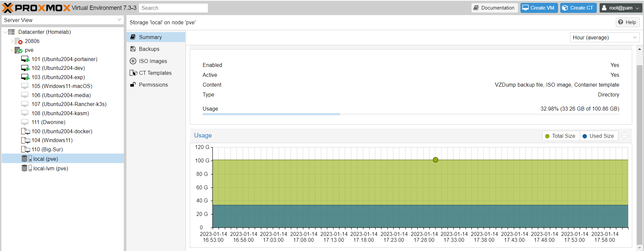Open the root@pam user menu arrow

tap(637, 8)
